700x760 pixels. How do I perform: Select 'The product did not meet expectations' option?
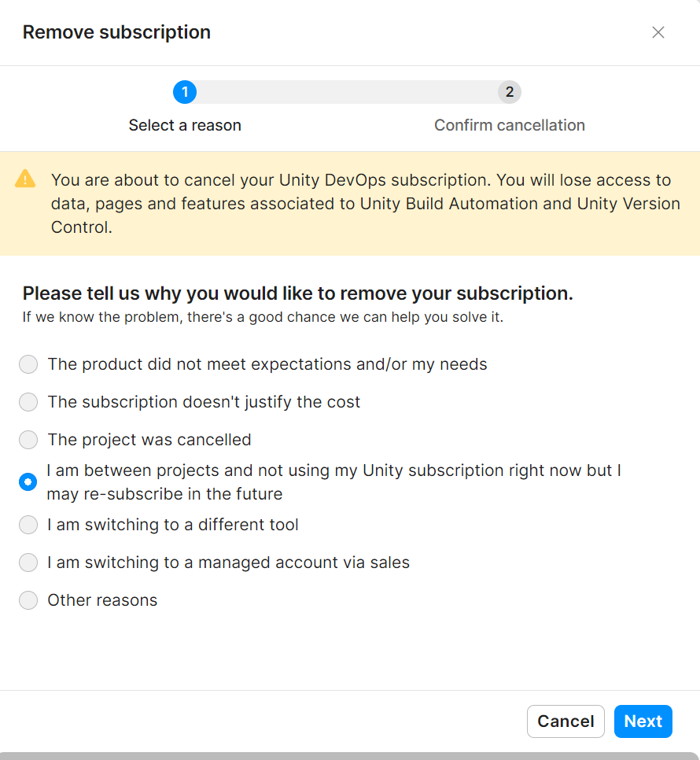click(28, 364)
